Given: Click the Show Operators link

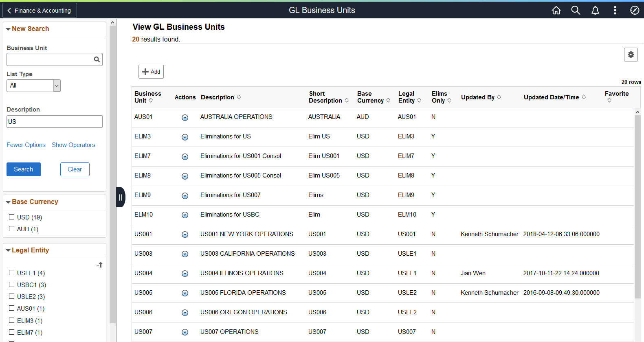Looking at the screenshot, I should point(73,145).
